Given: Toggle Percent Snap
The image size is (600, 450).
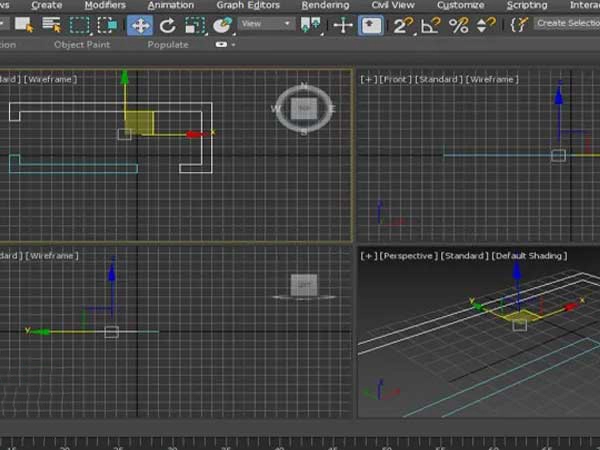Looking at the screenshot, I should coord(458,26).
